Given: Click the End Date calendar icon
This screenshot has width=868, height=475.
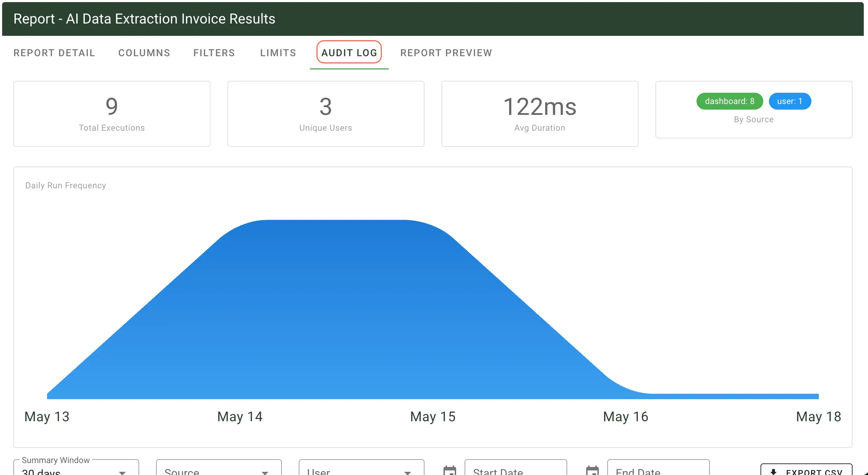Looking at the screenshot, I should [x=592, y=470].
